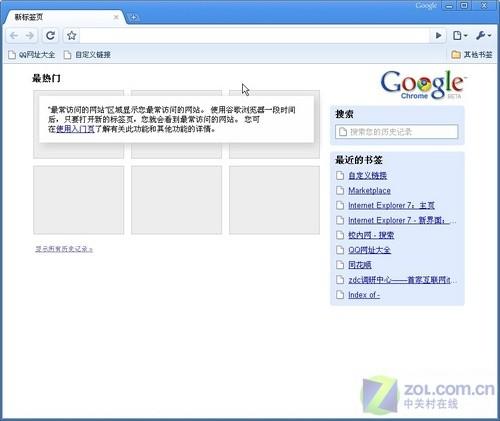Open the page menu icon
Viewport: 500px width, 421px height.
point(460,35)
